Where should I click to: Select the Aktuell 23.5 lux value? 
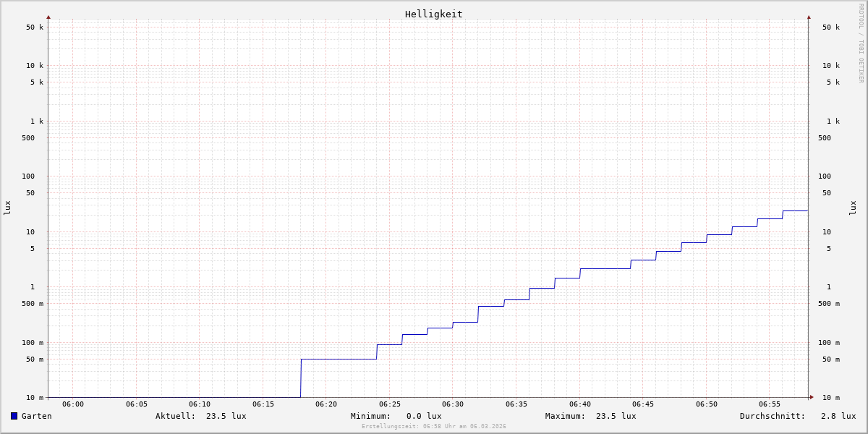point(226,416)
